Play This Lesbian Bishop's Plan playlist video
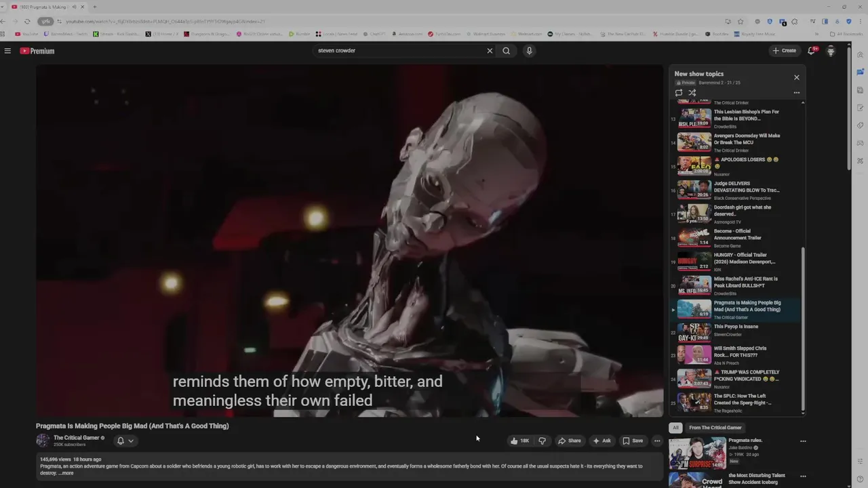The width and height of the screenshot is (868, 488). coord(736,119)
